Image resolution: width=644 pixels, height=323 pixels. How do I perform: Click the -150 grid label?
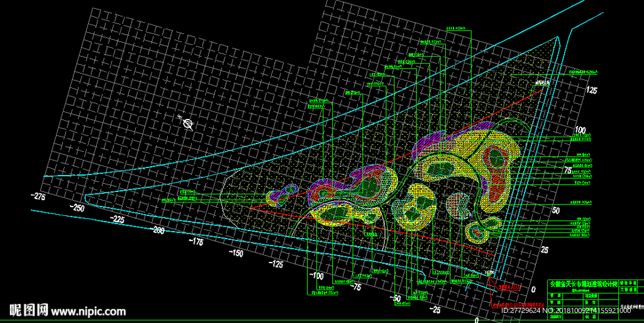pyautogui.click(x=236, y=253)
